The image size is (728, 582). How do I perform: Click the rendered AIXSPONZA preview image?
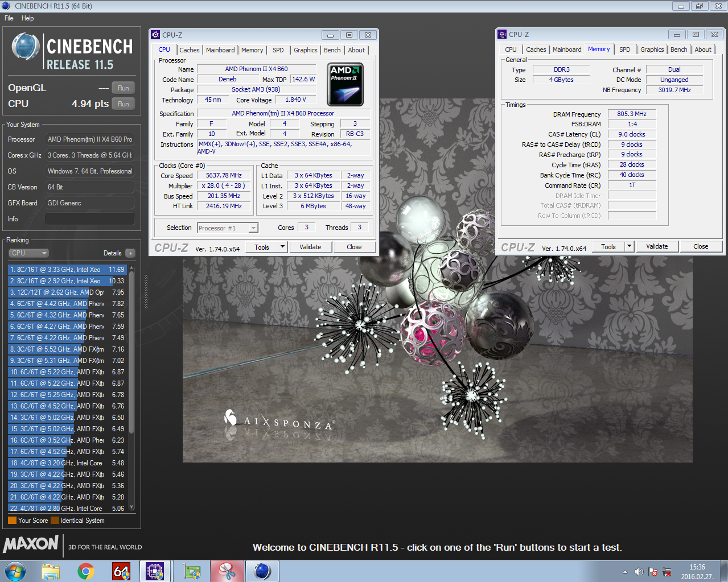437,358
